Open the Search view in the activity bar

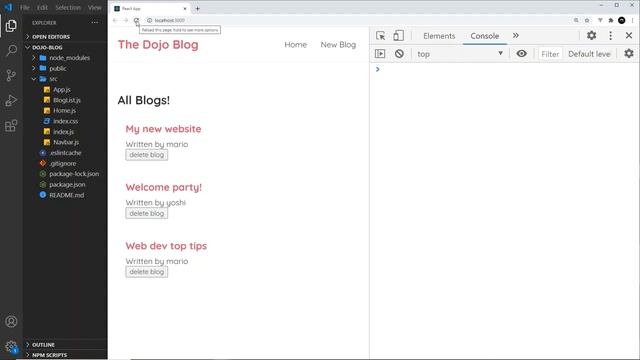click(11, 51)
